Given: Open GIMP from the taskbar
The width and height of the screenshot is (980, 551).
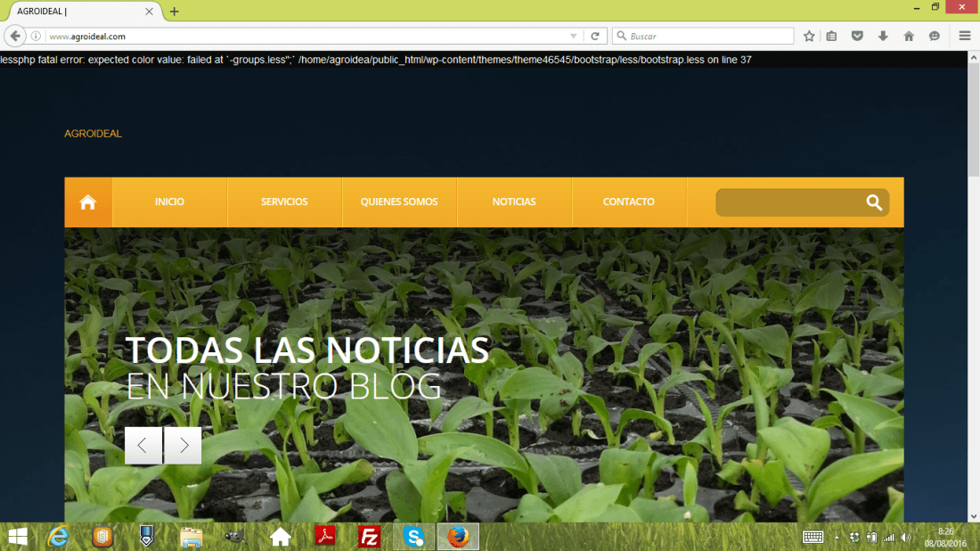Looking at the screenshot, I should [235, 537].
